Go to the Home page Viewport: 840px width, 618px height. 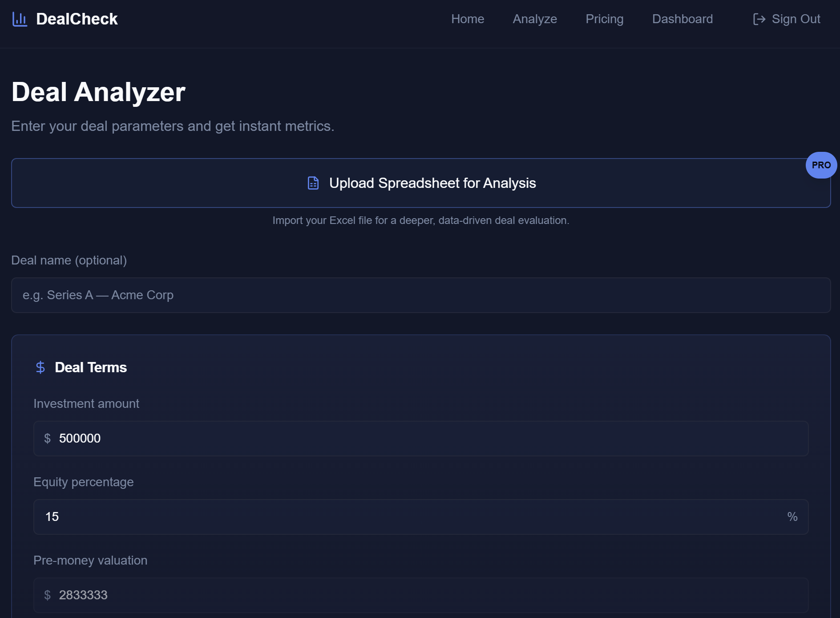[467, 19]
